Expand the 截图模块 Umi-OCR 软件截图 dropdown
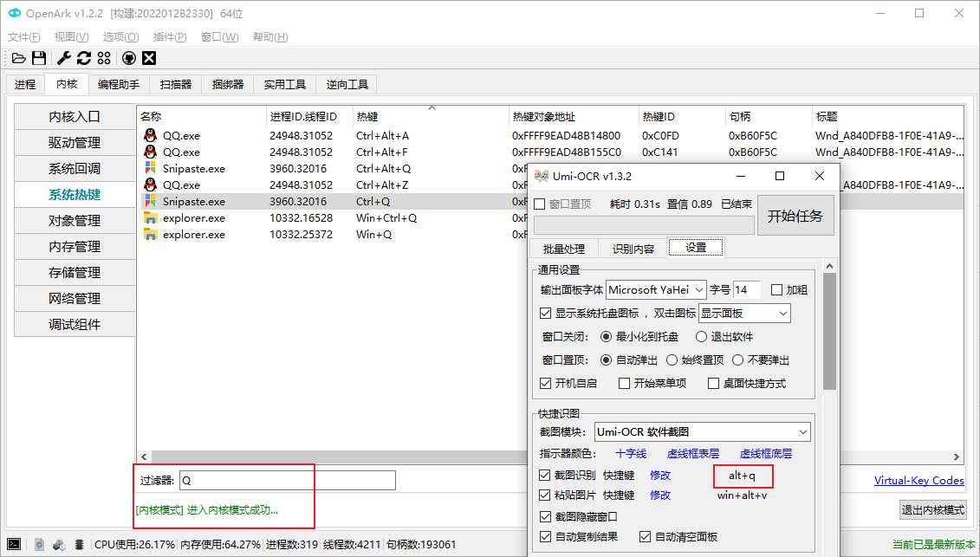The image size is (980, 557). (x=703, y=432)
